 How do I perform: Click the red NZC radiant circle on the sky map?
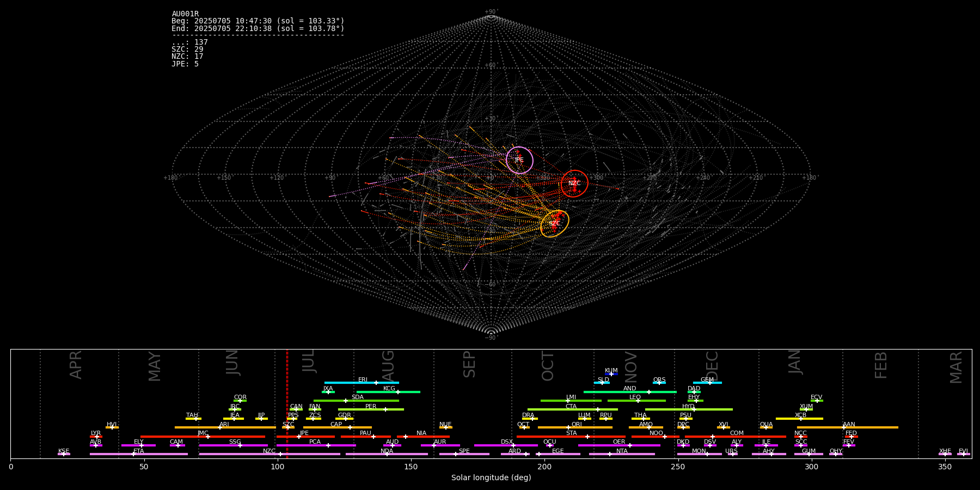[x=574, y=183]
